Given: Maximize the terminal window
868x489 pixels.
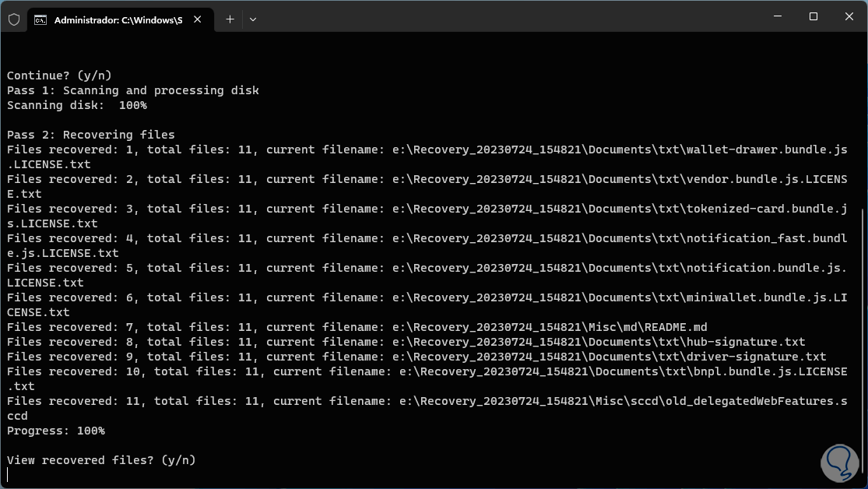Looking at the screenshot, I should tap(813, 16).
